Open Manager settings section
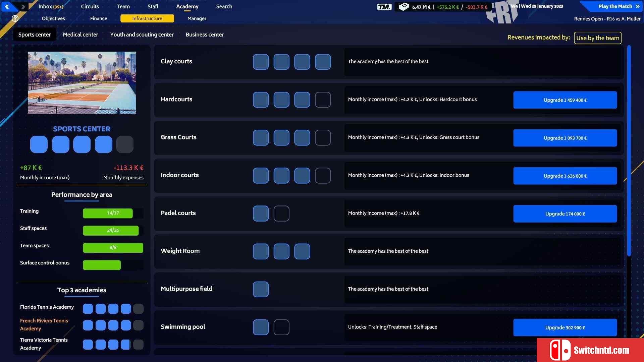This screenshot has width=644, height=362. coord(196,18)
